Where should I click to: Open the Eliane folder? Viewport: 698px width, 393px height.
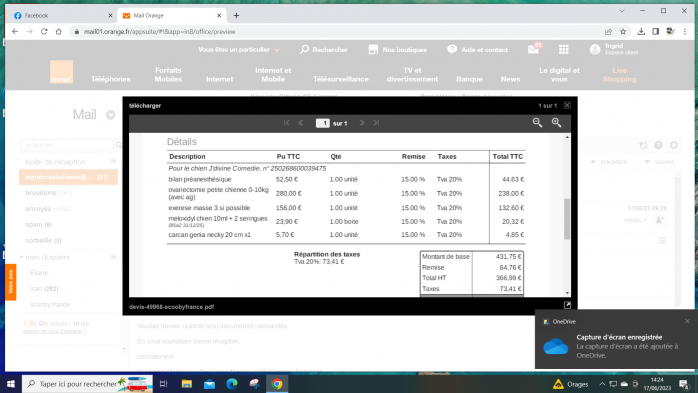click(x=39, y=272)
